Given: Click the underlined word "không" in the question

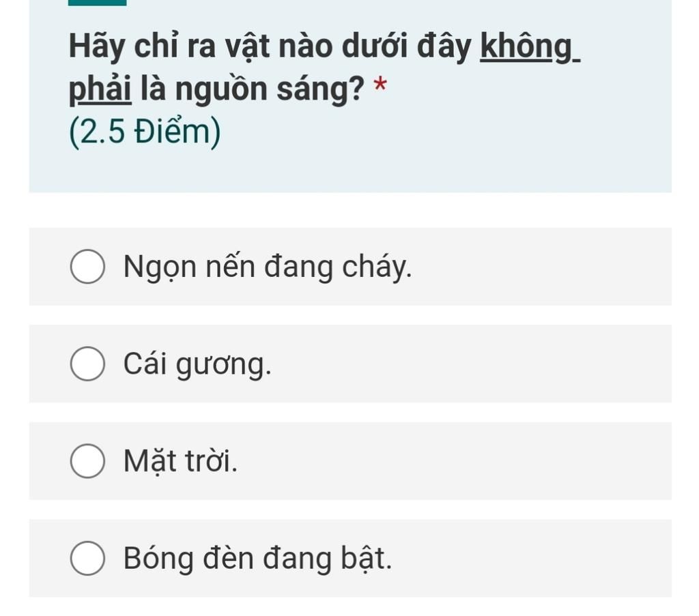Looking at the screenshot, I should pos(528,46).
